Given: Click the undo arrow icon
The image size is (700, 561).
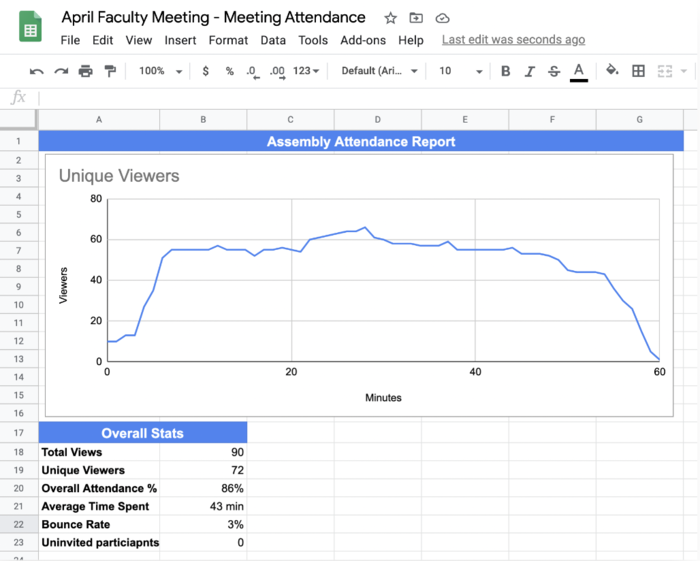Looking at the screenshot, I should (x=37, y=71).
